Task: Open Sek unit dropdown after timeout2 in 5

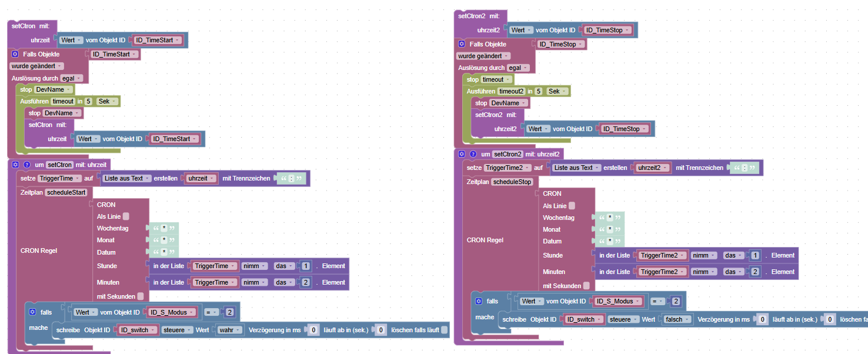Action: 557,91
